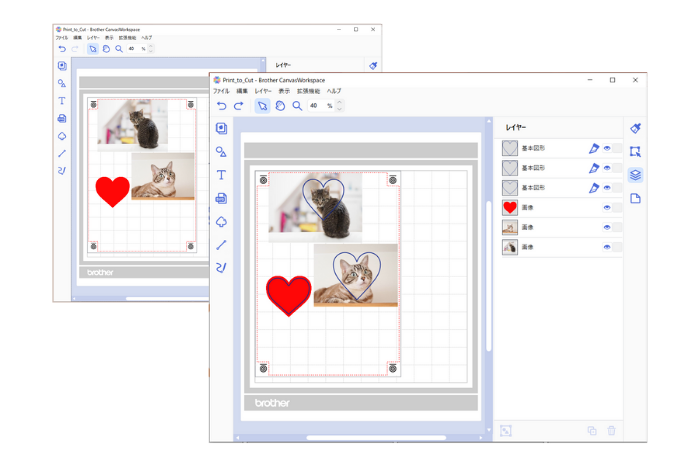Open the ファイル menu in the front window
The image size is (700, 467).
(221, 91)
